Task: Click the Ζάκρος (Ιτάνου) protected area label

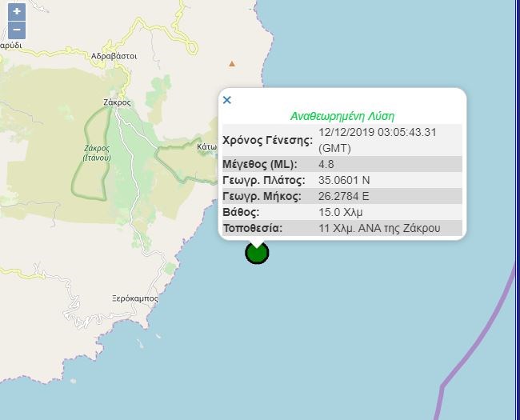Action: [x=97, y=153]
